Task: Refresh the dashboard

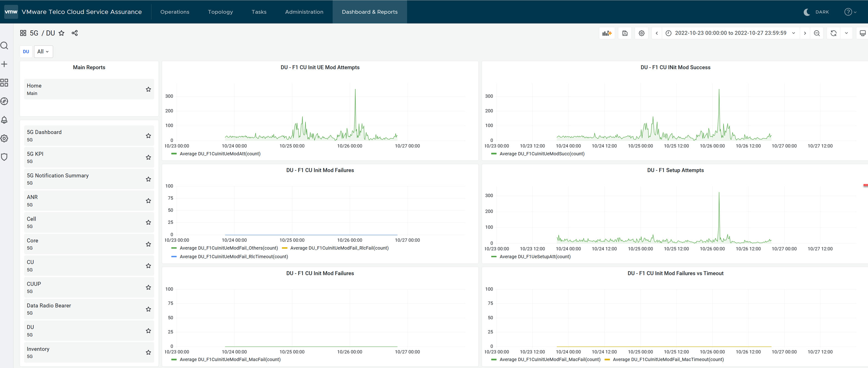Action: [833, 33]
